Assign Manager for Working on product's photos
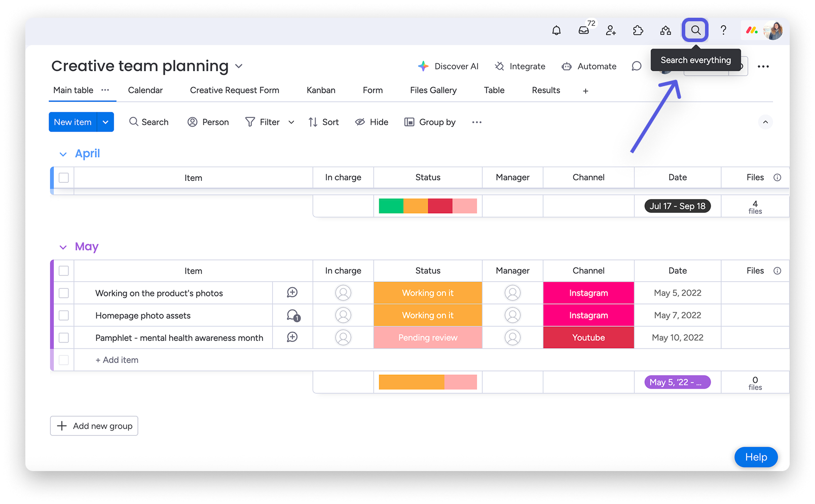 (x=512, y=293)
